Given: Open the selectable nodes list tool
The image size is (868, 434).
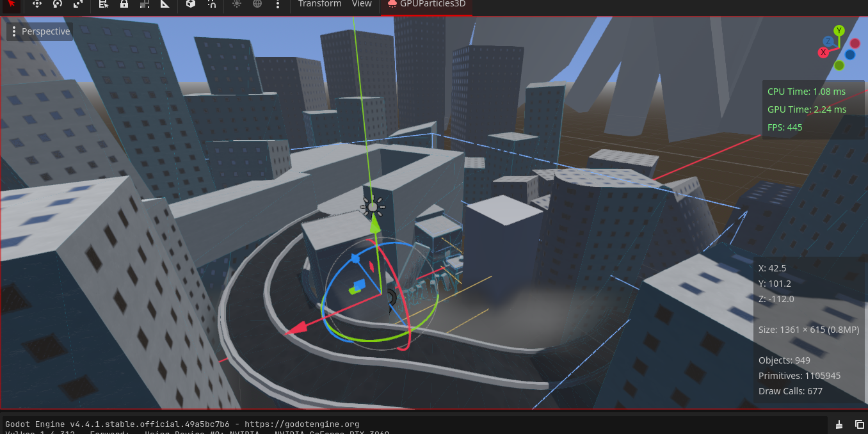Looking at the screenshot, I should tap(104, 4).
